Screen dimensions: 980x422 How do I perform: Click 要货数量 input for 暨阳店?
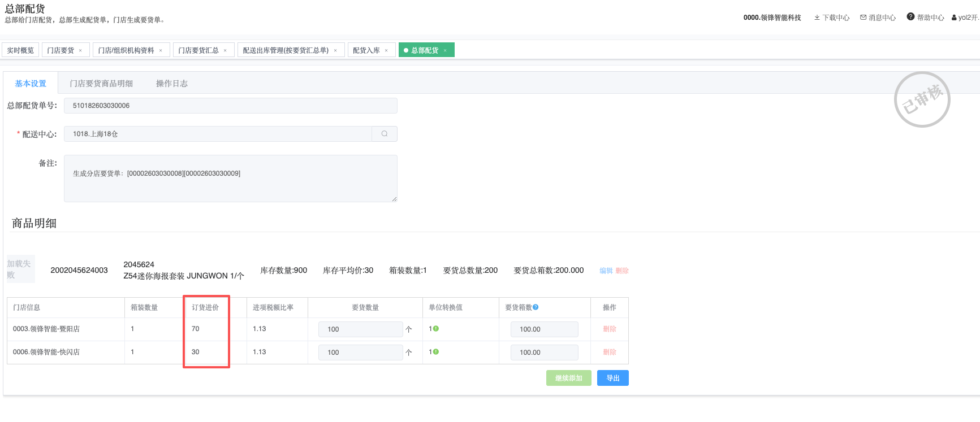tap(360, 329)
